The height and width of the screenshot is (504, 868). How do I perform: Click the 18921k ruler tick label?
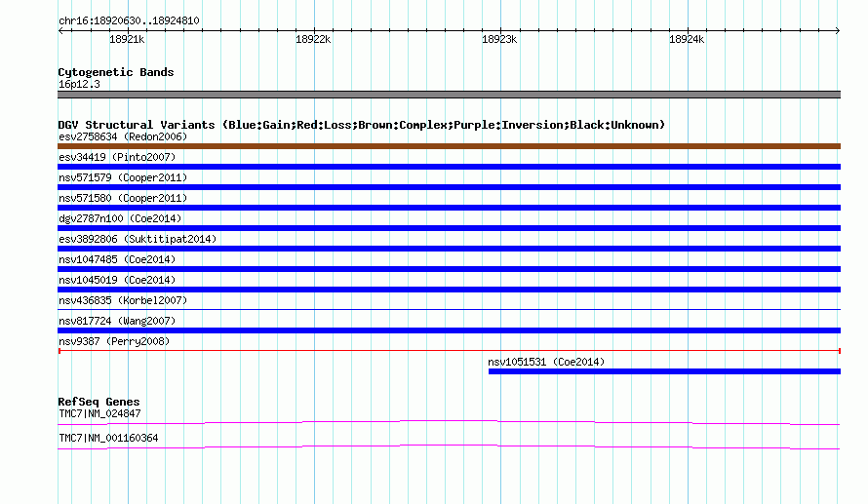pos(127,39)
